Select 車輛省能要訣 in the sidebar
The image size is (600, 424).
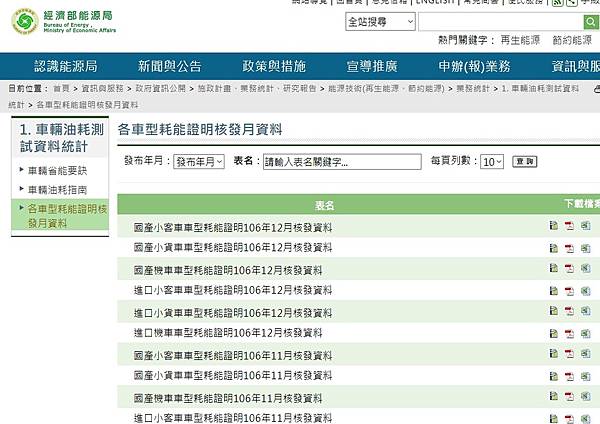[57, 171]
